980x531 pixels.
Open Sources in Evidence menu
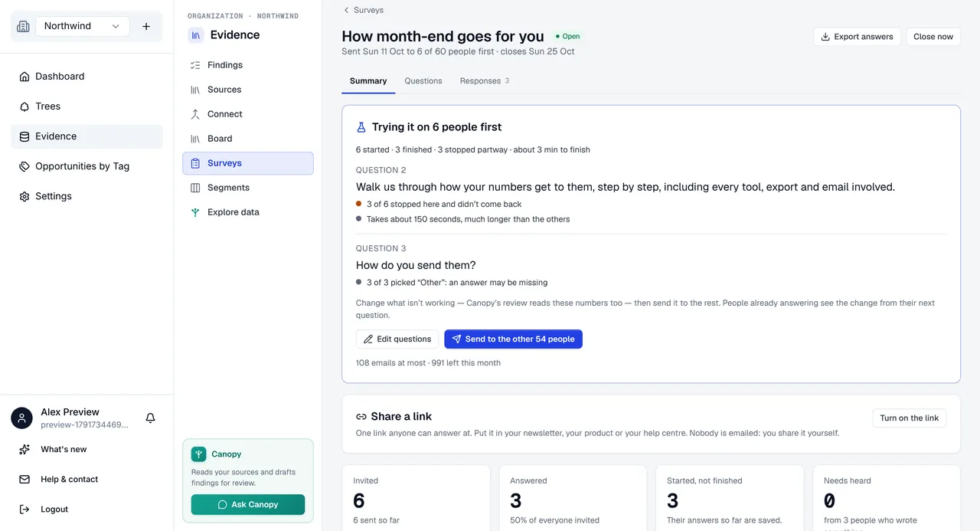tap(248, 90)
